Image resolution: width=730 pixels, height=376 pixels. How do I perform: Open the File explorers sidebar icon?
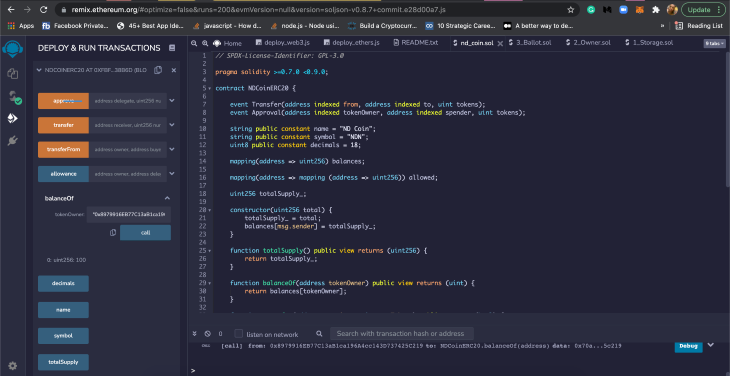tap(13, 74)
